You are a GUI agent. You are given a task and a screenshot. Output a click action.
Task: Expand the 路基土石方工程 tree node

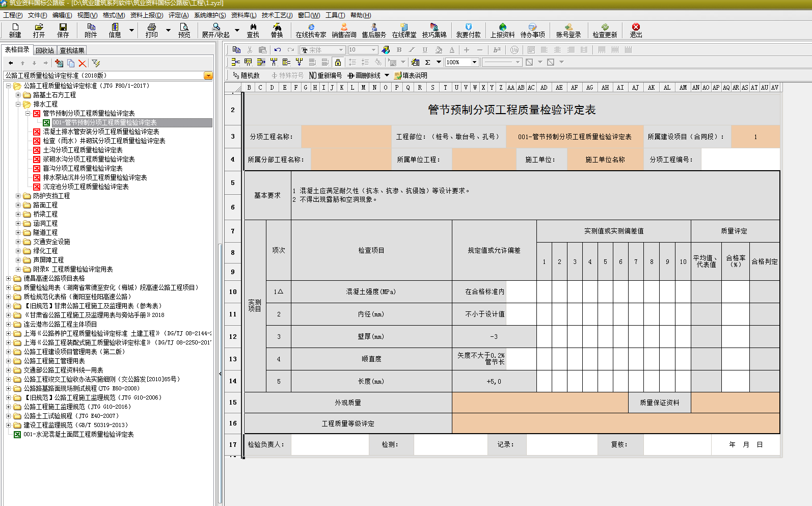click(x=18, y=95)
